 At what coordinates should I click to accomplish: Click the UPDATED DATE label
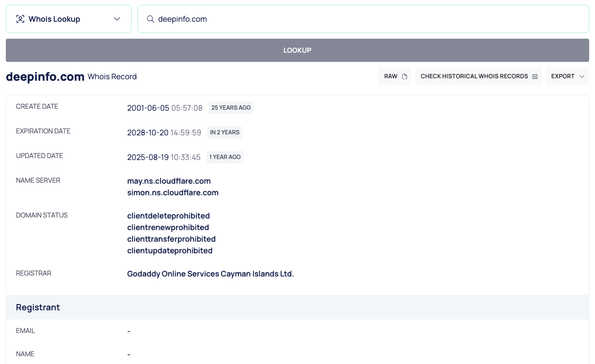click(x=39, y=156)
